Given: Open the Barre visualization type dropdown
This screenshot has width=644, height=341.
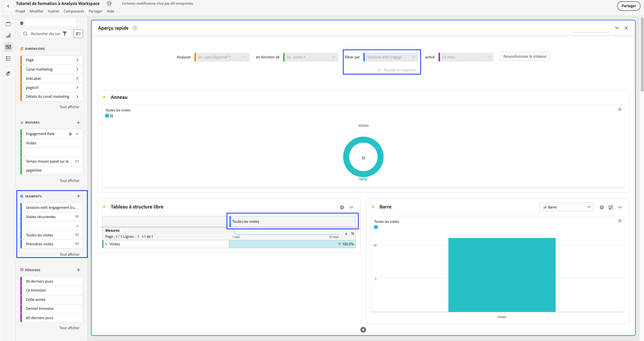Looking at the screenshot, I should click(566, 207).
